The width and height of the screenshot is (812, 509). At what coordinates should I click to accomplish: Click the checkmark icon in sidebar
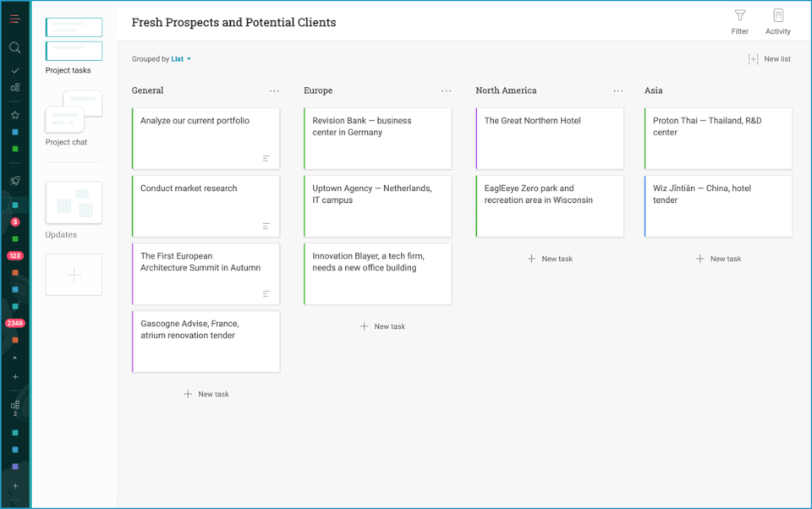click(x=15, y=70)
